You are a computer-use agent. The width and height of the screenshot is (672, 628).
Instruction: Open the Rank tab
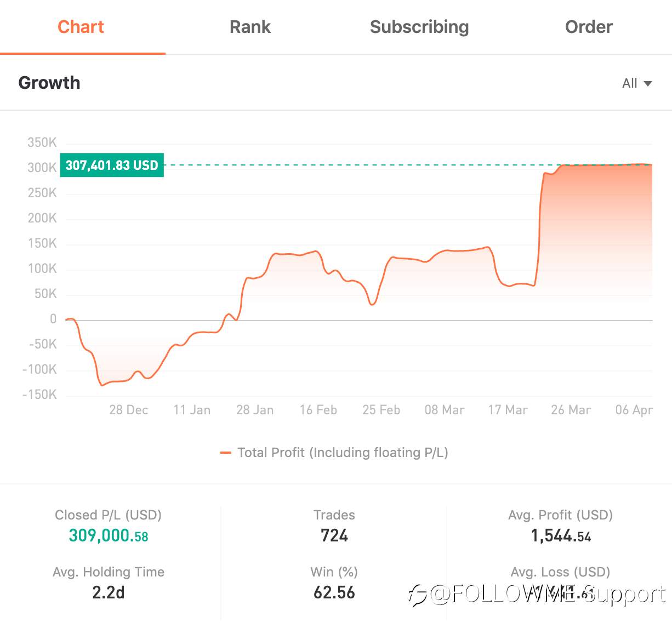click(250, 27)
